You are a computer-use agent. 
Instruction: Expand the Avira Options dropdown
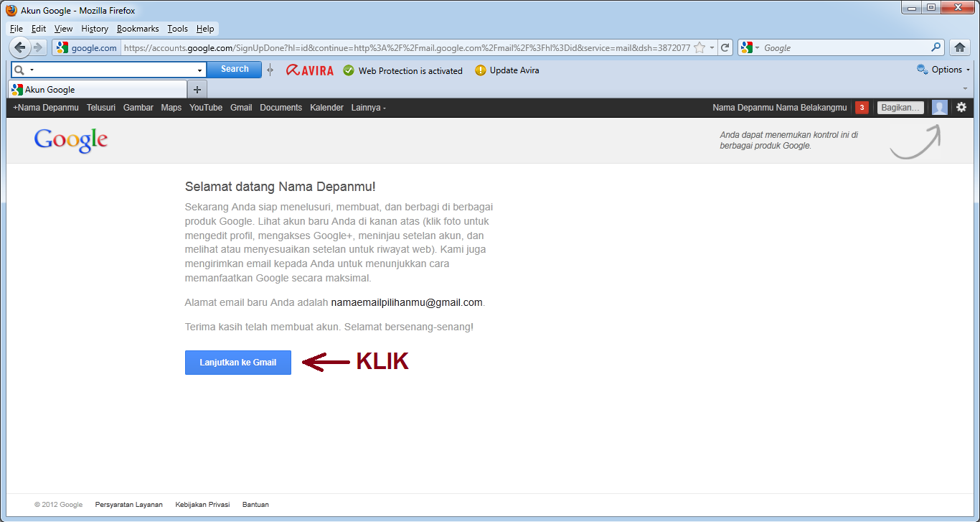tap(943, 70)
